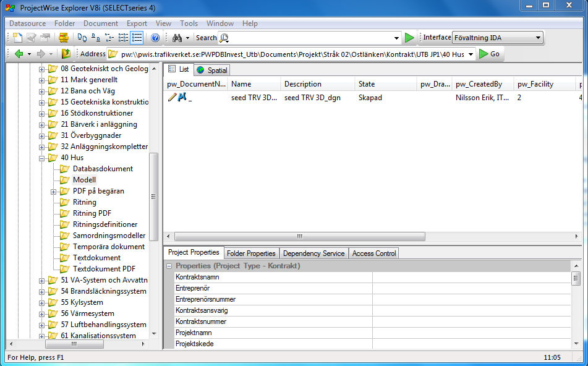Select the Modell folder
Screen dimensions: 588x366
(84, 180)
